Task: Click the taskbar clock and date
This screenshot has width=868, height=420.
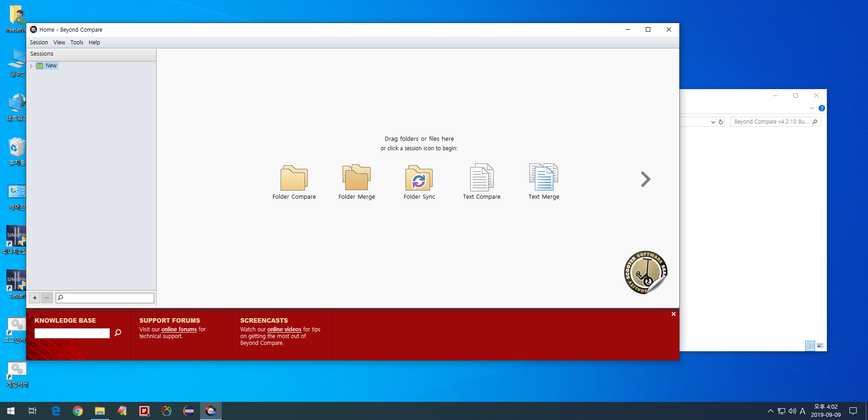Action: click(825, 411)
